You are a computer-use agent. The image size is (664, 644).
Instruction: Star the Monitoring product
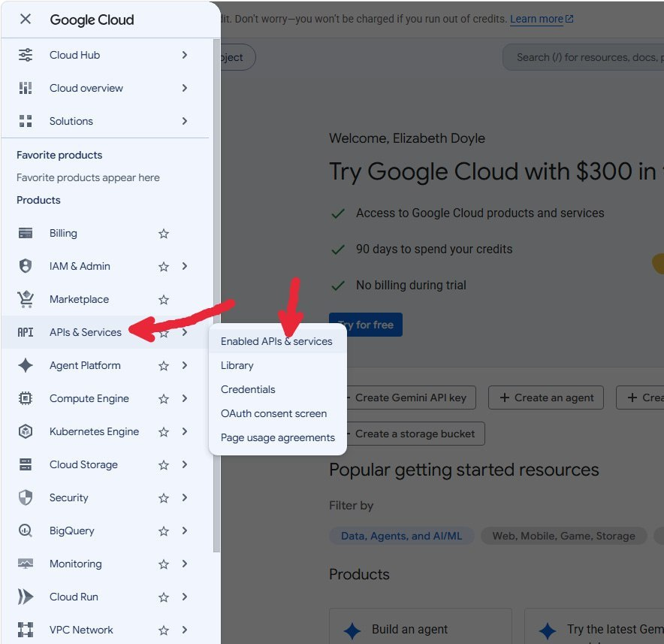(x=164, y=564)
